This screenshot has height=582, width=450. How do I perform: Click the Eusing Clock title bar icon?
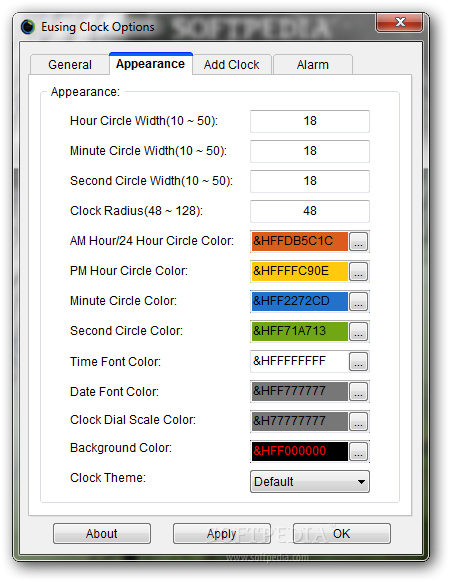point(28,27)
